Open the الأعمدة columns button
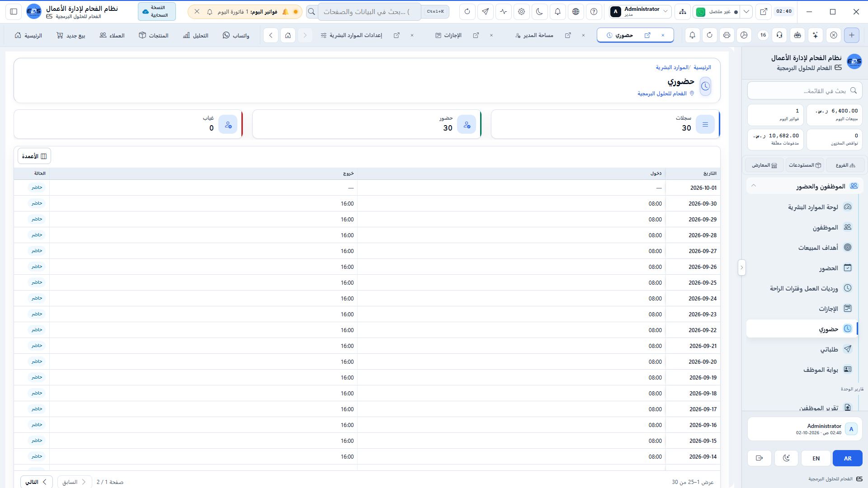 (x=34, y=156)
